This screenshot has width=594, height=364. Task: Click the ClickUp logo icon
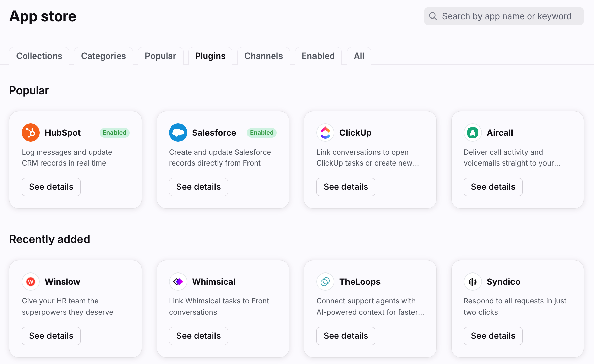pyautogui.click(x=325, y=133)
